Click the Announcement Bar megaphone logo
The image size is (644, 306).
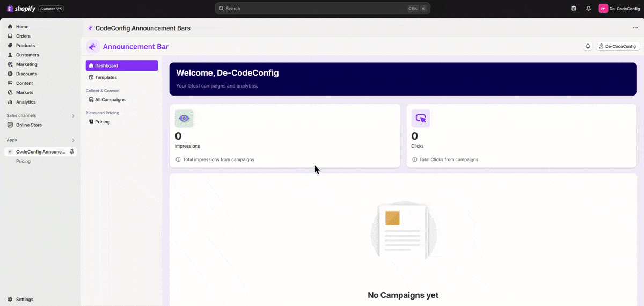tap(93, 47)
